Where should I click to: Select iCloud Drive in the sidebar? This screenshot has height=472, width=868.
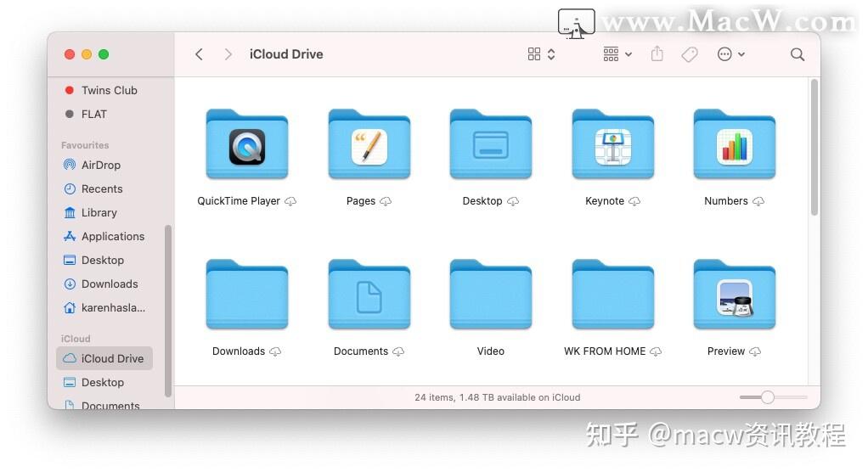pos(104,358)
